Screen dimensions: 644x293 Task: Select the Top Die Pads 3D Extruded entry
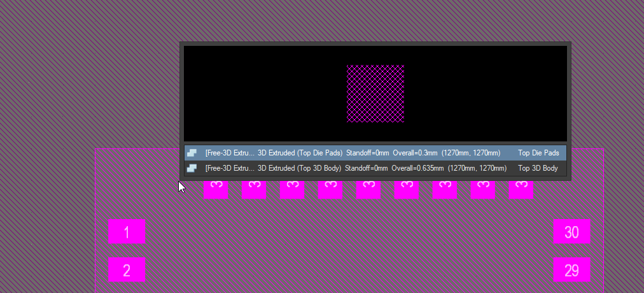[299, 153]
